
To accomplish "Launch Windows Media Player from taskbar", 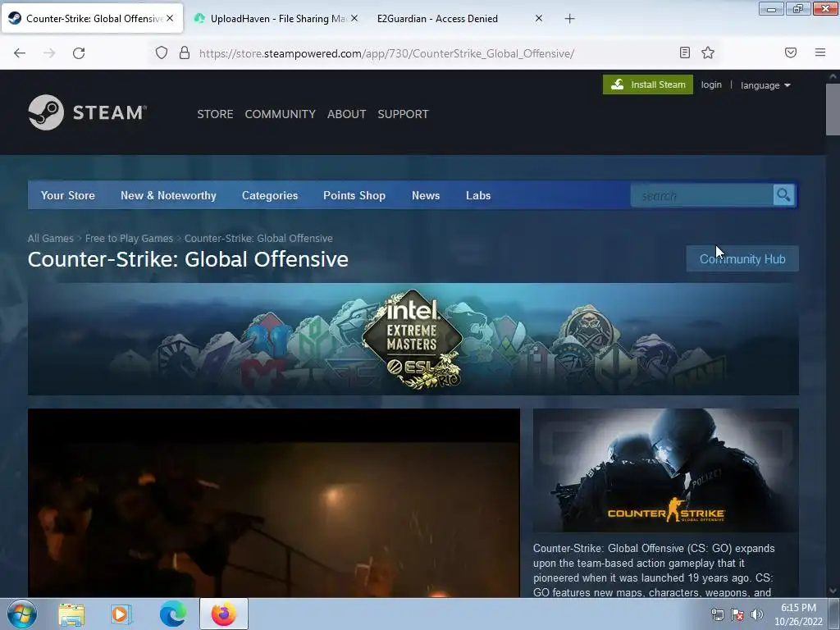I will pos(121,614).
